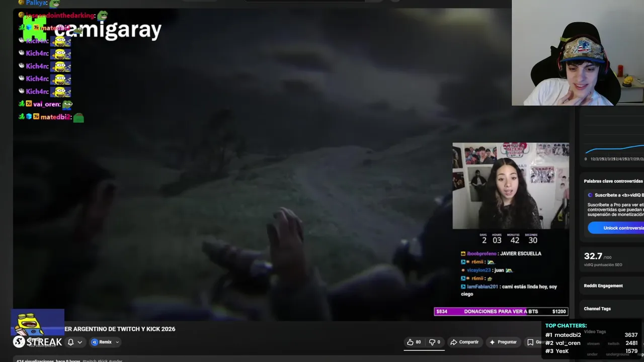Expand the notification bell dropdown arrow
Screen dimensions: 644x362
pos(79,342)
